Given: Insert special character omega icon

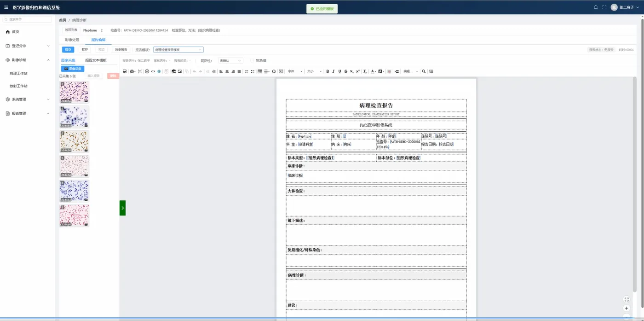Looking at the screenshot, I should tap(274, 71).
